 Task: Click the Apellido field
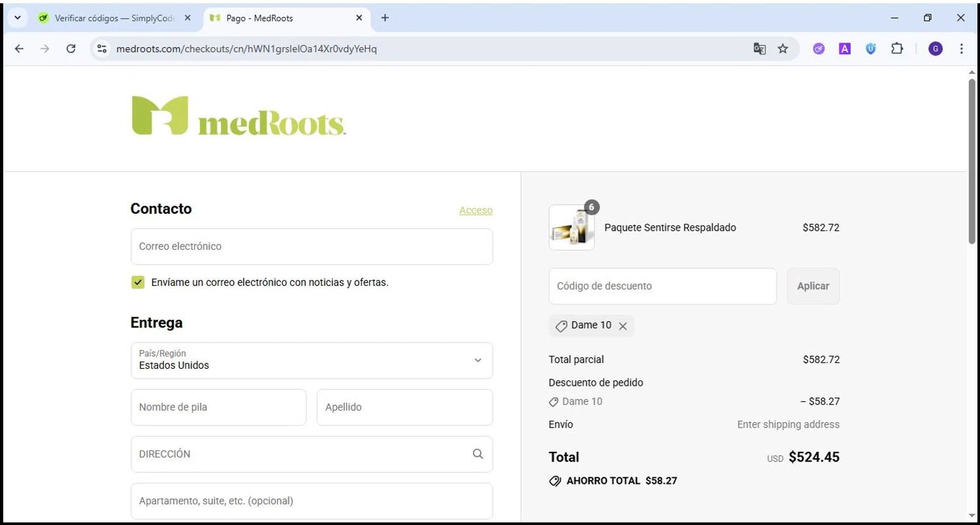pyautogui.click(x=405, y=407)
